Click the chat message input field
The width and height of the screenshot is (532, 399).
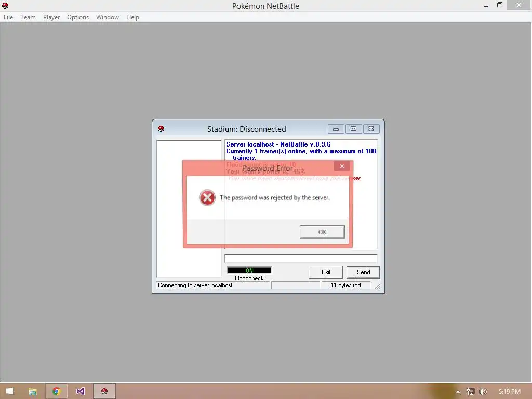(301, 258)
